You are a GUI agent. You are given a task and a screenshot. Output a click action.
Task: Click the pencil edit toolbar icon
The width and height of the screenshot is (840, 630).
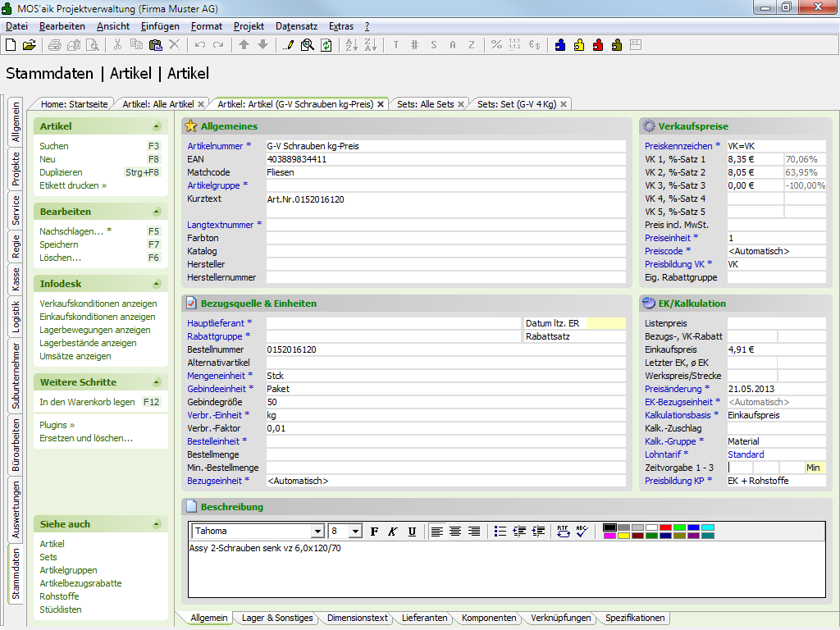[x=288, y=45]
